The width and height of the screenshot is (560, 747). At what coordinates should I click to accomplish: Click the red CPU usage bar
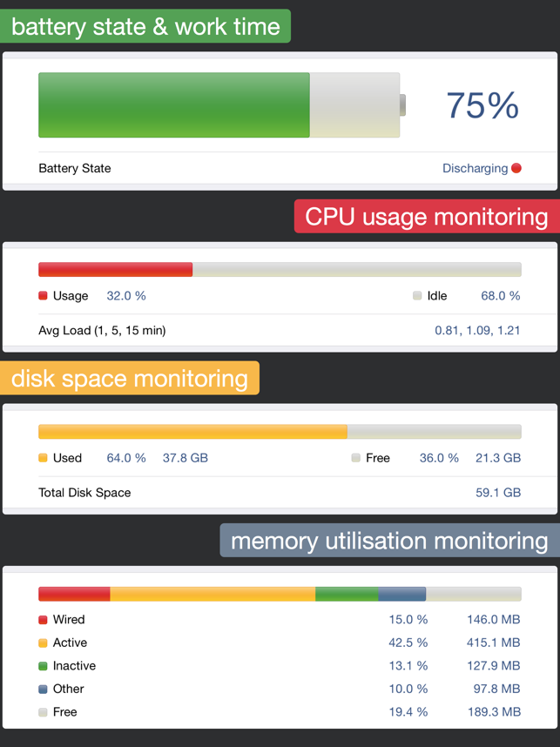115,269
